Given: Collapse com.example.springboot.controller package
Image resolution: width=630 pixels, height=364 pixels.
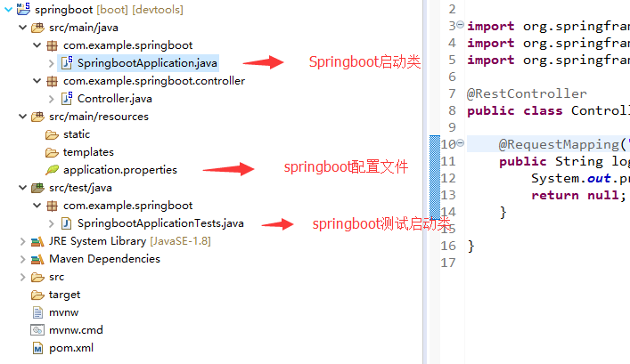Looking at the screenshot, I should pos(37,81).
